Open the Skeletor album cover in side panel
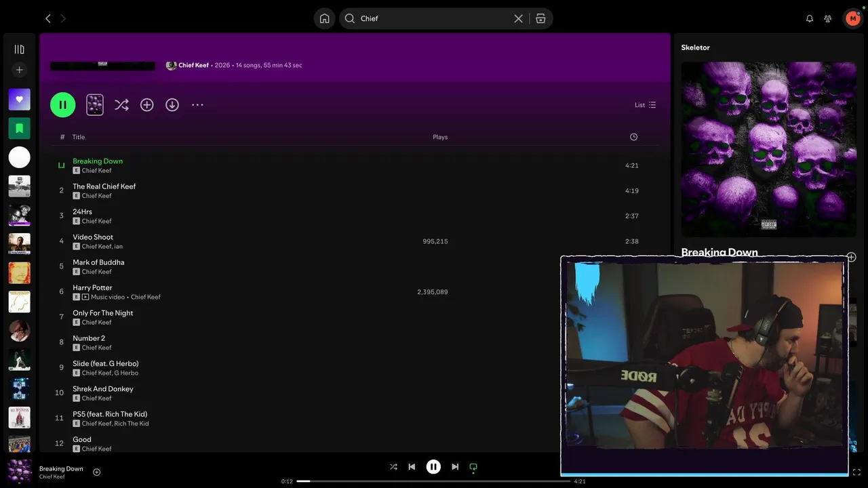Image resolution: width=868 pixels, height=488 pixels. pos(769,149)
